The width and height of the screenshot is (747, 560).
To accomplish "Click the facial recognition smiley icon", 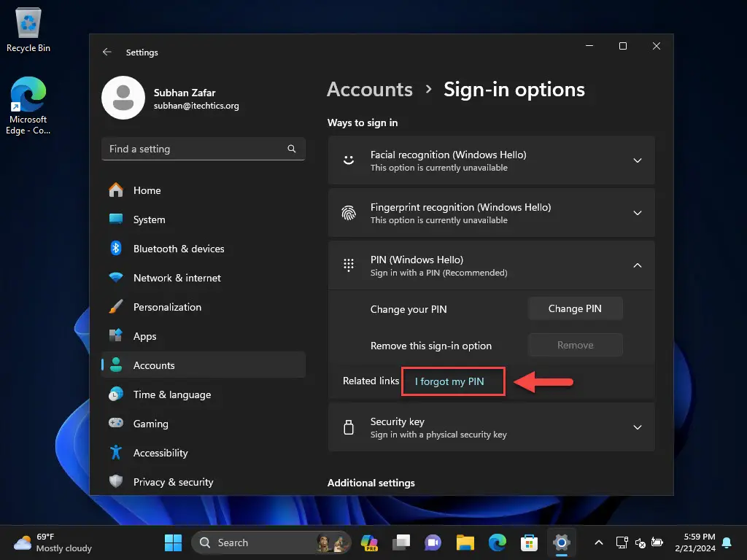I will tap(349, 160).
